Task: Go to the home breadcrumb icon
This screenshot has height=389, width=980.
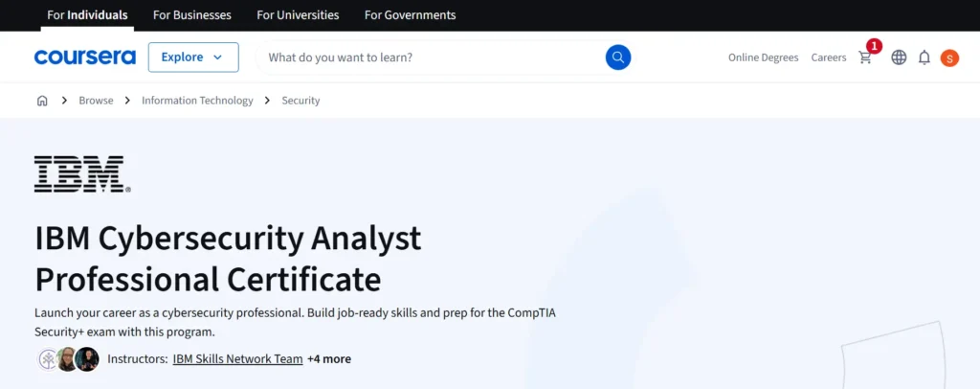Action: [42, 100]
